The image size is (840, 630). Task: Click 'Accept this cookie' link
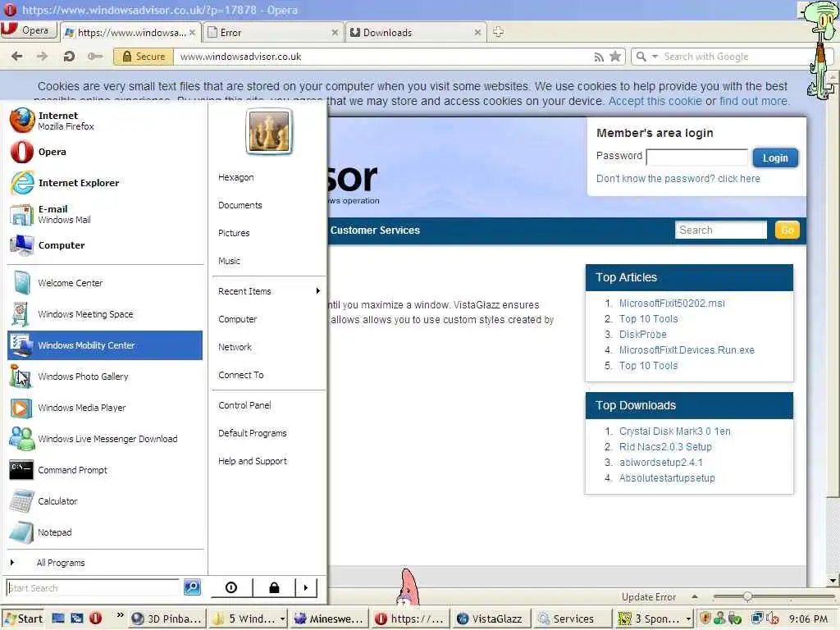click(655, 101)
